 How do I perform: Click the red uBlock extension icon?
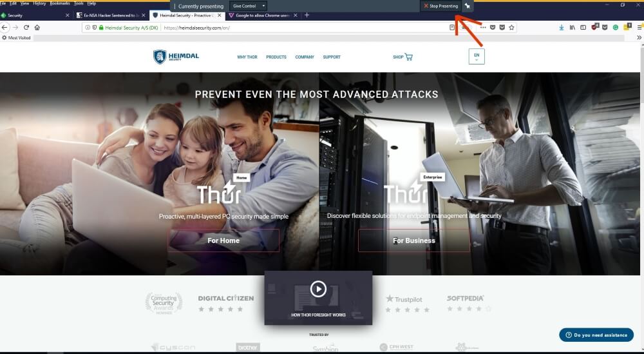pos(594,27)
